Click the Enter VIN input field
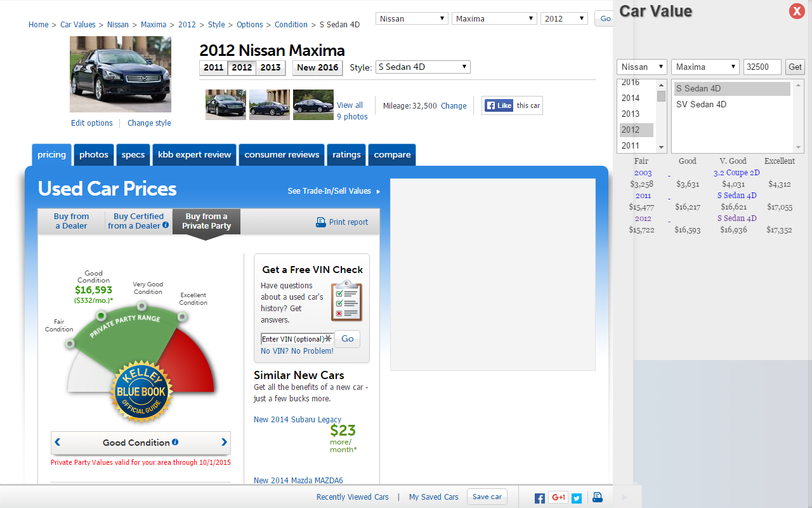The width and height of the screenshot is (812, 508). click(x=296, y=338)
